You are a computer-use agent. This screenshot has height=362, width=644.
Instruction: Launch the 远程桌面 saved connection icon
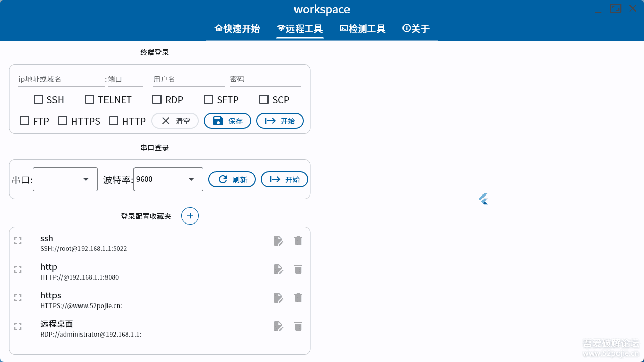point(18,326)
